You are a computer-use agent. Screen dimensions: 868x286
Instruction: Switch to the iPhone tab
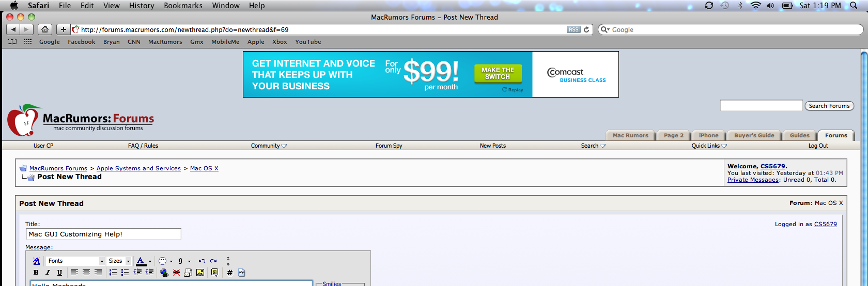[x=708, y=135]
